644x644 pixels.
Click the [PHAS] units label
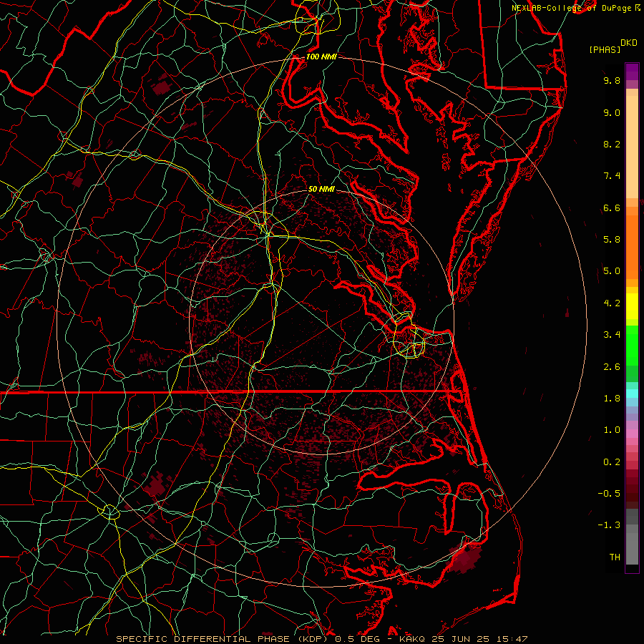click(x=605, y=50)
